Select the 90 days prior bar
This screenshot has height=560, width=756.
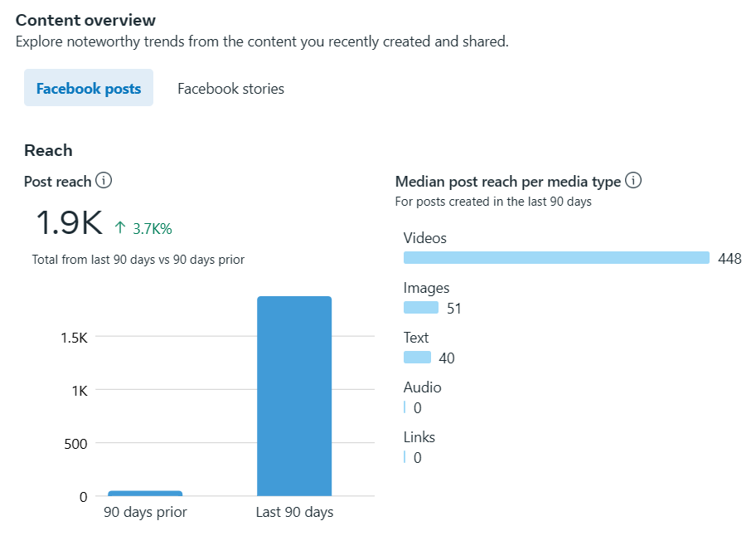(145, 493)
